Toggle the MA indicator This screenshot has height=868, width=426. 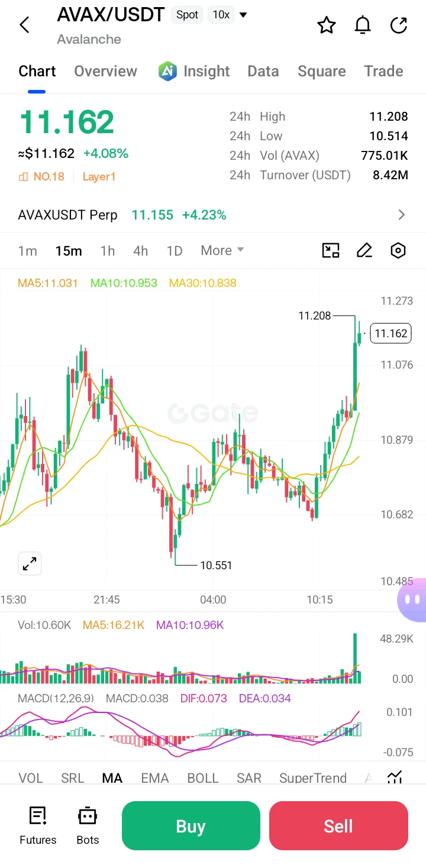[112, 778]
